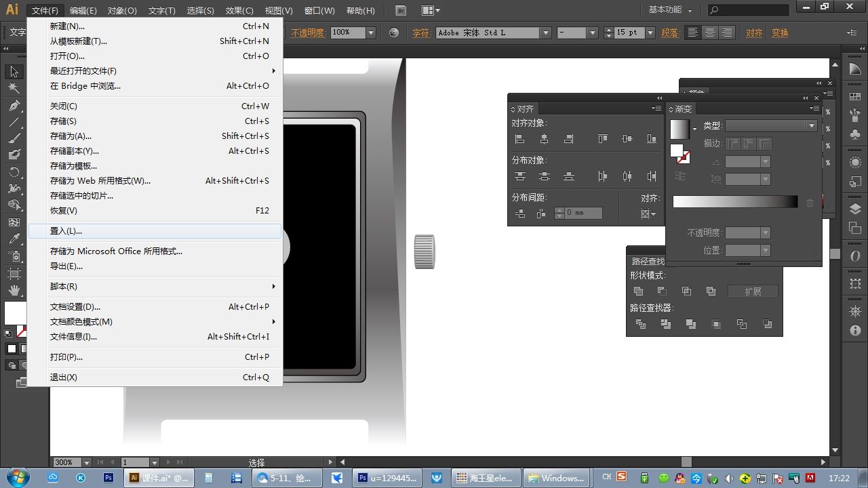Select the Magic Wand tool
Image resolution: width=868 pixels, height=488 pixels.
(14, 89)
